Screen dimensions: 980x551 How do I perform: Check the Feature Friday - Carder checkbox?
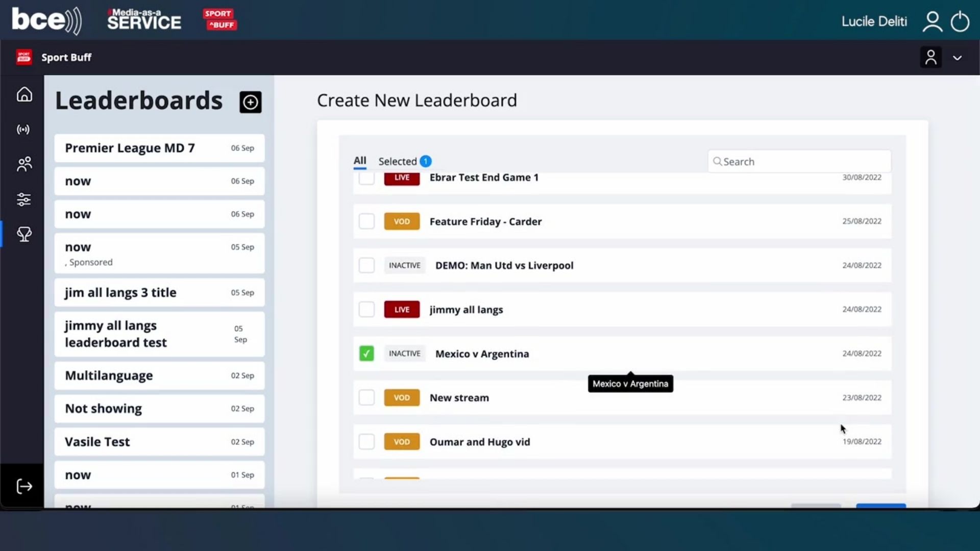366,221
